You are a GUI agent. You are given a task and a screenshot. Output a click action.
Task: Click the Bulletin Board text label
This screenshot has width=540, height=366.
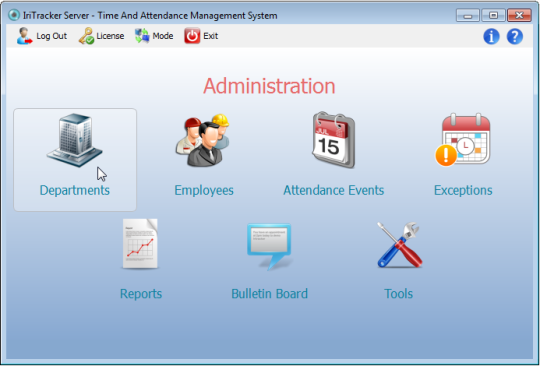pos(269,294)
